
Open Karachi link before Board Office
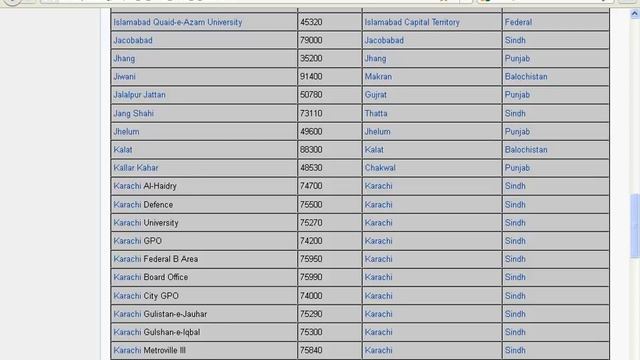[x=127, y=277]
